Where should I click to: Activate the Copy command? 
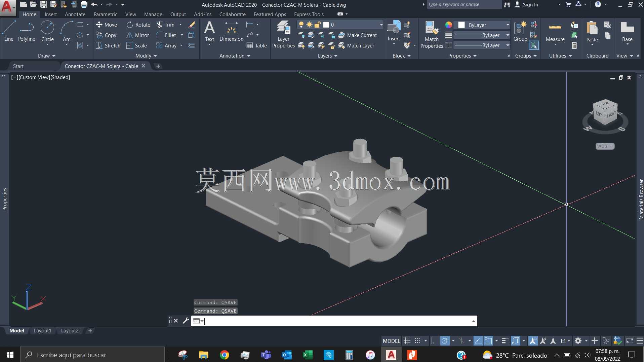point(106,35)
